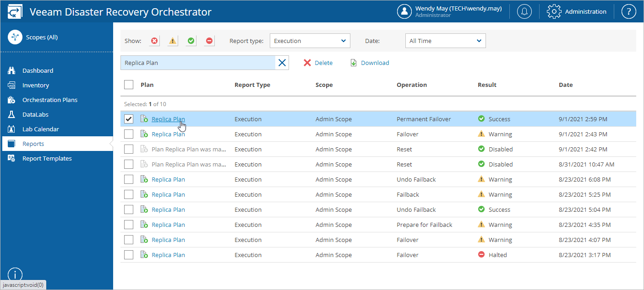Click the DataLabs flask icon
644x290 pixels.
pyautogui.click(x=12, y=114)
